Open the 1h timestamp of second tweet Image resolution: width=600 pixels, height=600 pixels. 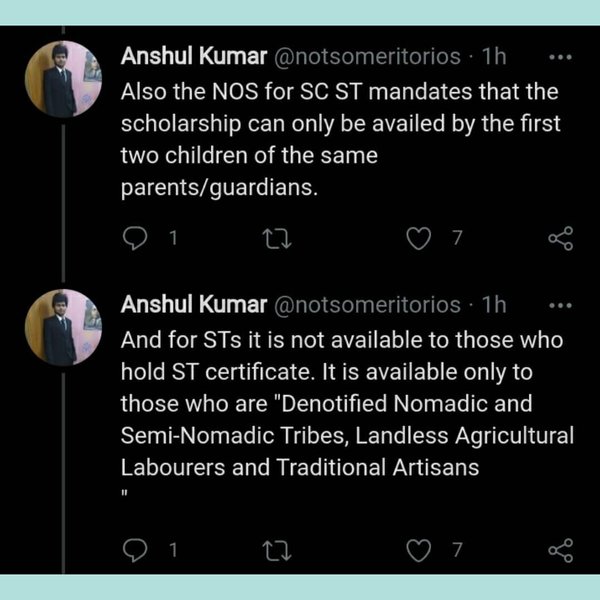tap(494, 304)
